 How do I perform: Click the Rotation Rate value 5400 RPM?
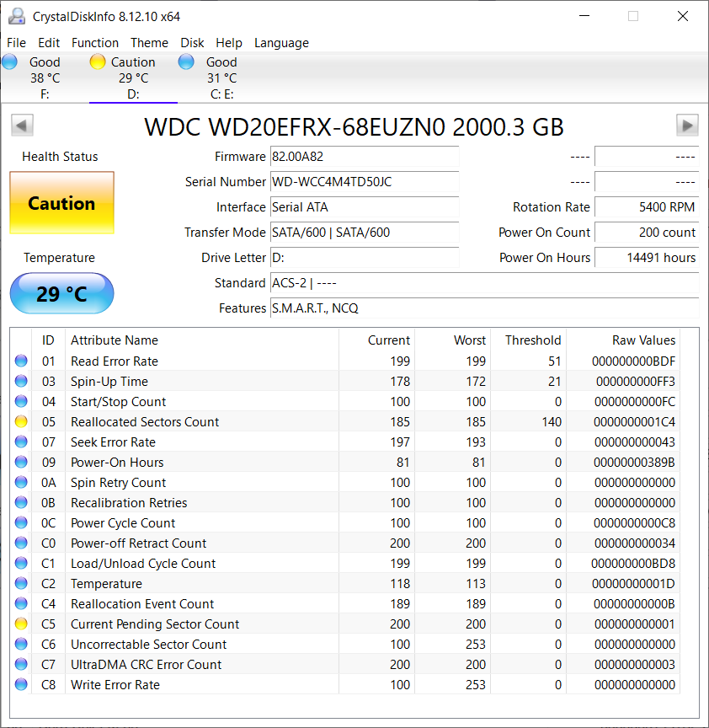click(x=647, y=207)
